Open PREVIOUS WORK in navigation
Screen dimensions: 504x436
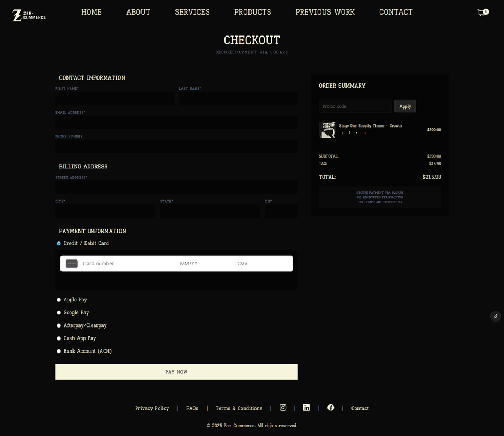pos(325,12)
